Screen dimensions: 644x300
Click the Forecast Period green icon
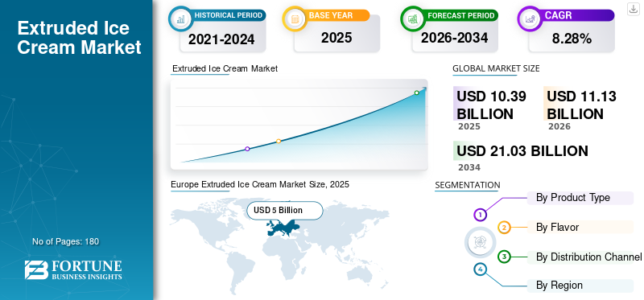click(413, 18)
